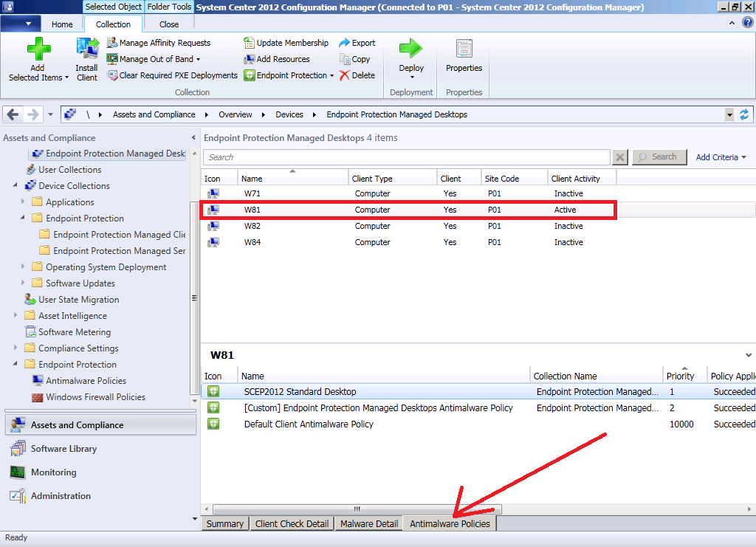
Task: Select Default Client Antimalware Policy row
Action: (478, 424)
